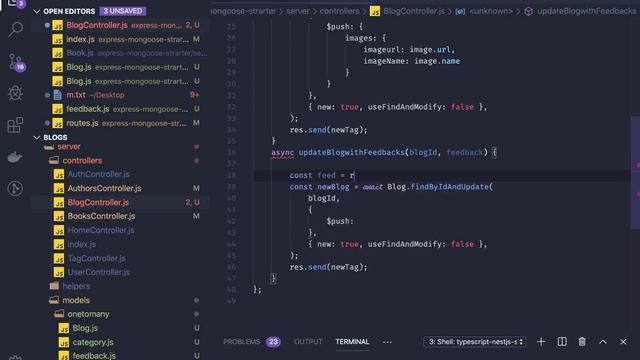Collapse the server folder
Image resolution: width=640 pixels, height=360 pixels.
[69, 147]
